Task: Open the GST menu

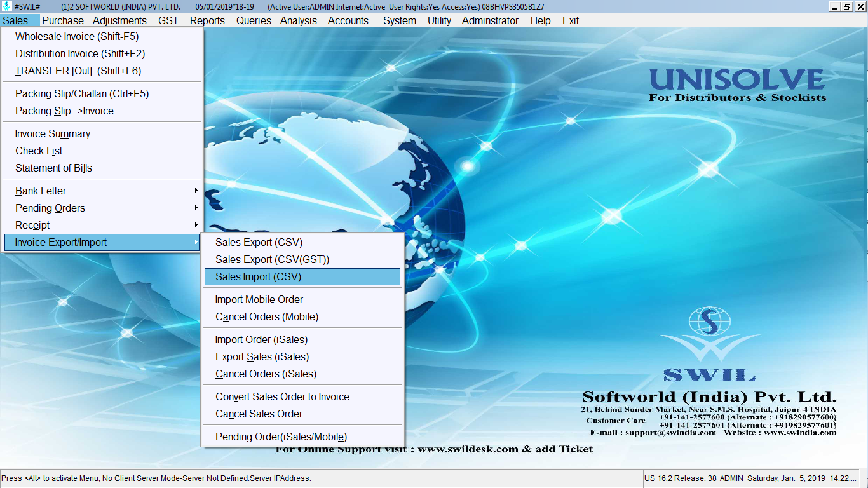Action: 168,20
